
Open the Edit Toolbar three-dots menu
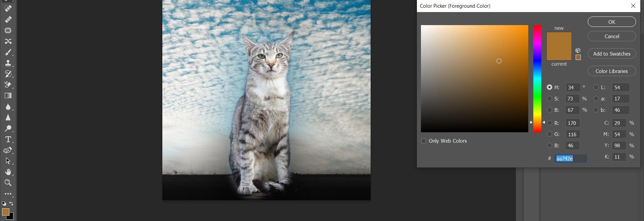tap(8, 194)
